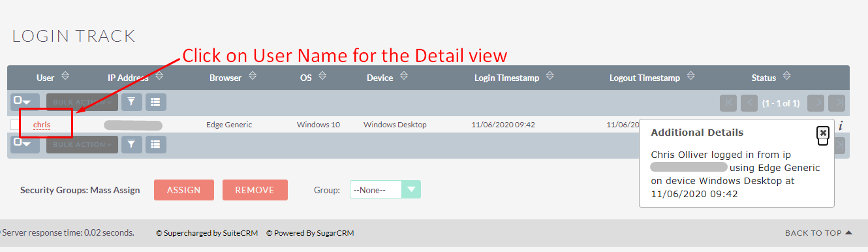Open select-all dropdown in top toolbar

(25, 102)
